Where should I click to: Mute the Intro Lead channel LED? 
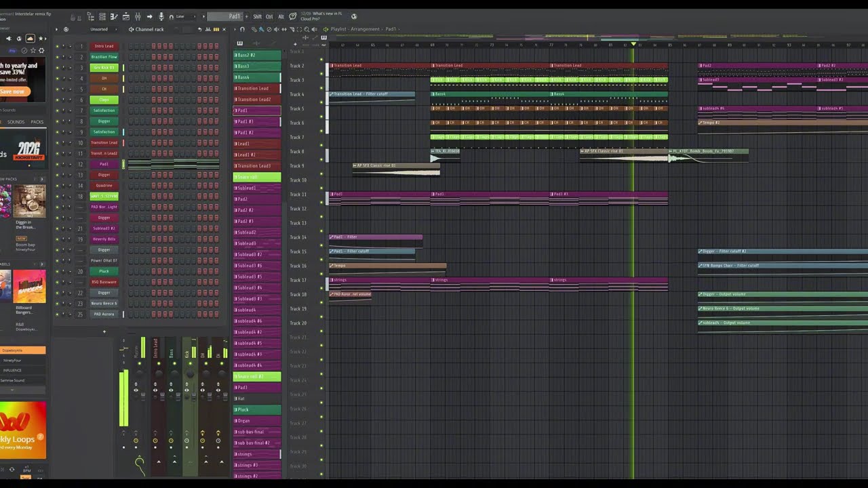pyautogui.click(x=57, y=46)
